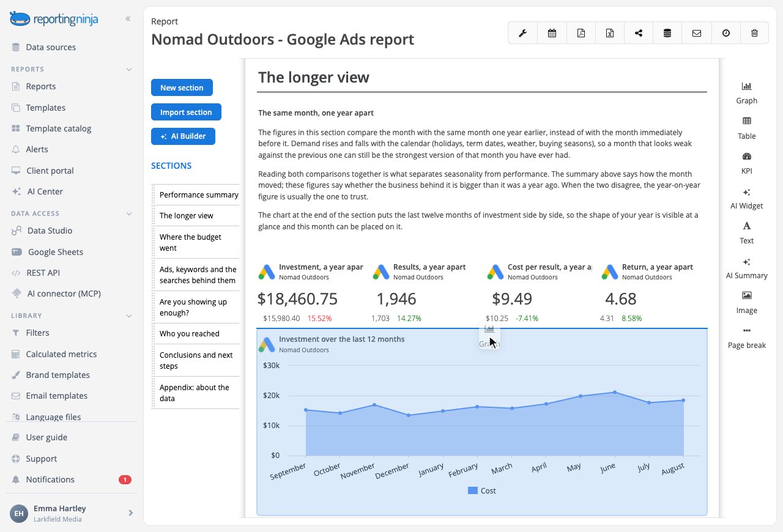Add a Page break widget
Screen dimensions: 783x532
coord(747,338)
